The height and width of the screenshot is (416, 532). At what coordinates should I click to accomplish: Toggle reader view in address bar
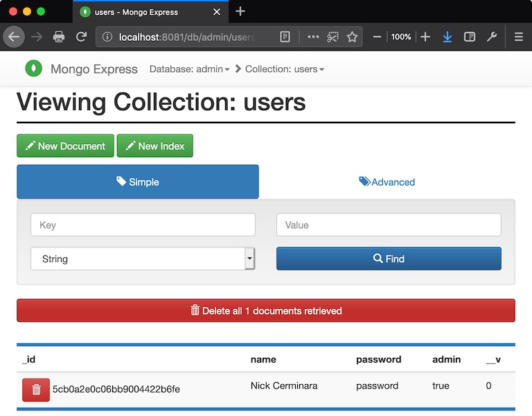(x=285, y=37)
